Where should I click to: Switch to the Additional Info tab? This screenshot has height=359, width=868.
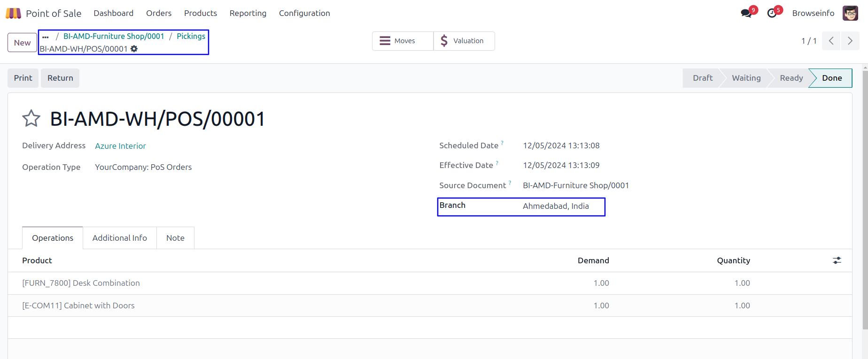point(120,238)
